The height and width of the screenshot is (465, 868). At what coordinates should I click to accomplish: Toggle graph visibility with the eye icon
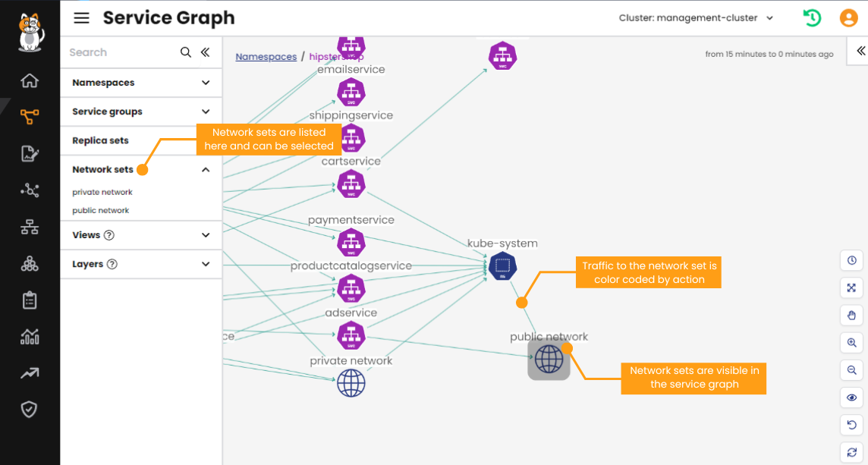(851, 397)
